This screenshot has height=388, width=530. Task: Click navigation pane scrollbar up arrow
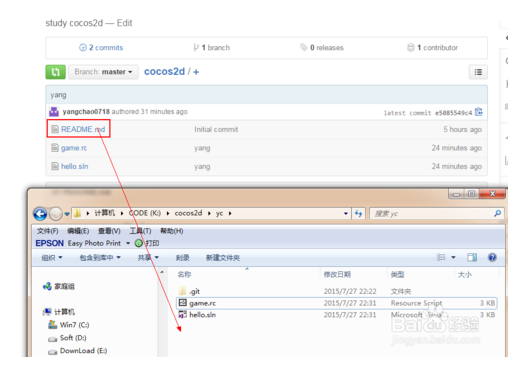click(x=162, y=272)
